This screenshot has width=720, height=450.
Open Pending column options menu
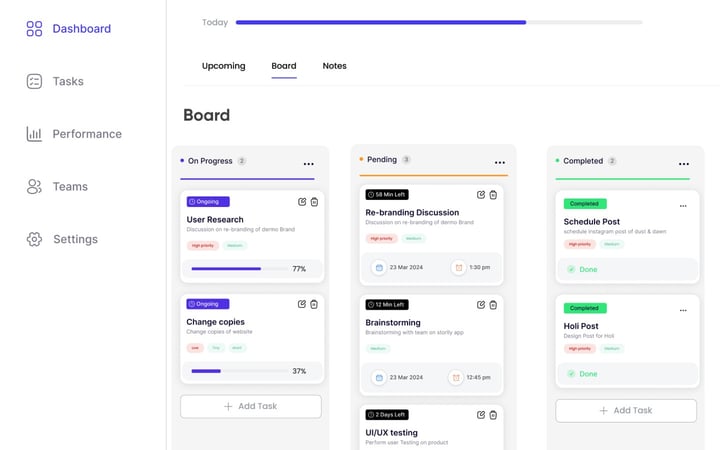click(500, 163)
